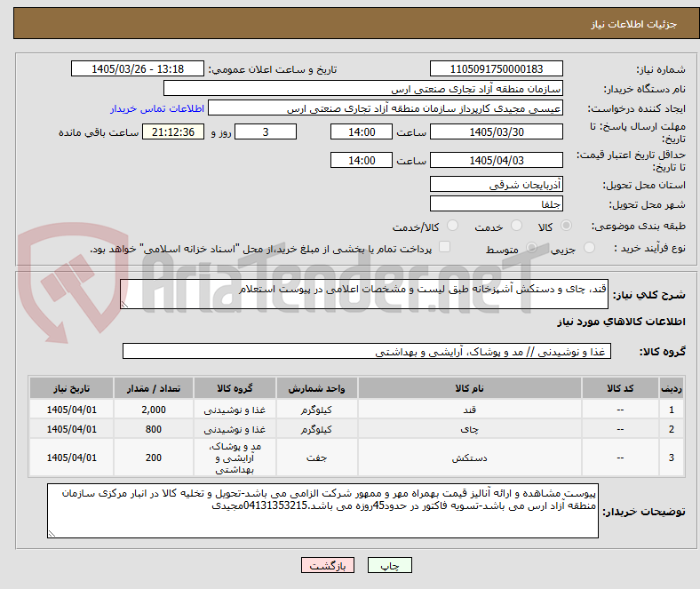Click the price validity date 1405/04/03 field
The height and width of the screenshot is (589, 700).
point(496,160)
